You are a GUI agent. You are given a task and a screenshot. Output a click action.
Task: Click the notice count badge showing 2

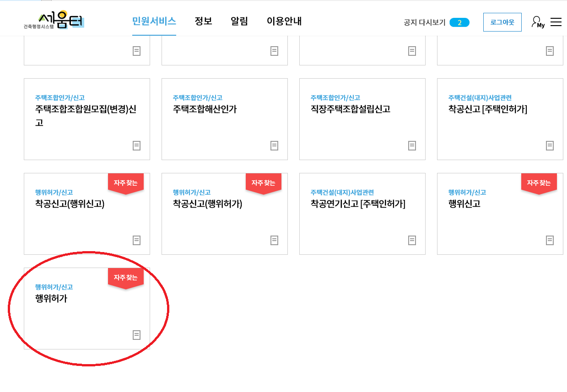click(x=459, y=22)
